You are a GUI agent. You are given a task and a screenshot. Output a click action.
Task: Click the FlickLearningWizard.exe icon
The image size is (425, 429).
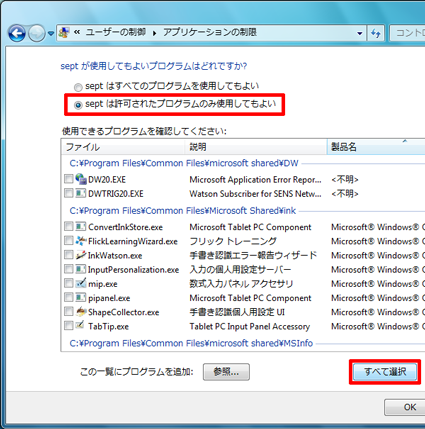point(81,241)
